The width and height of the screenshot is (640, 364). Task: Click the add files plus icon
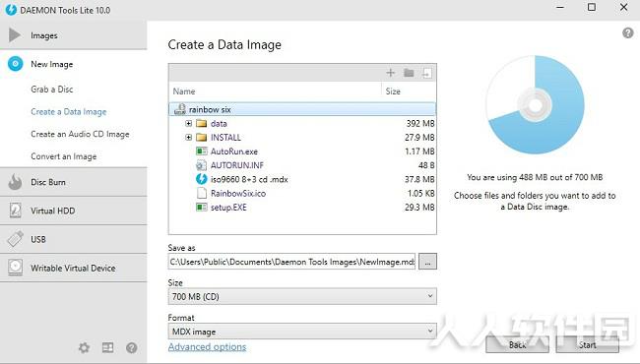tap(390, 73)
